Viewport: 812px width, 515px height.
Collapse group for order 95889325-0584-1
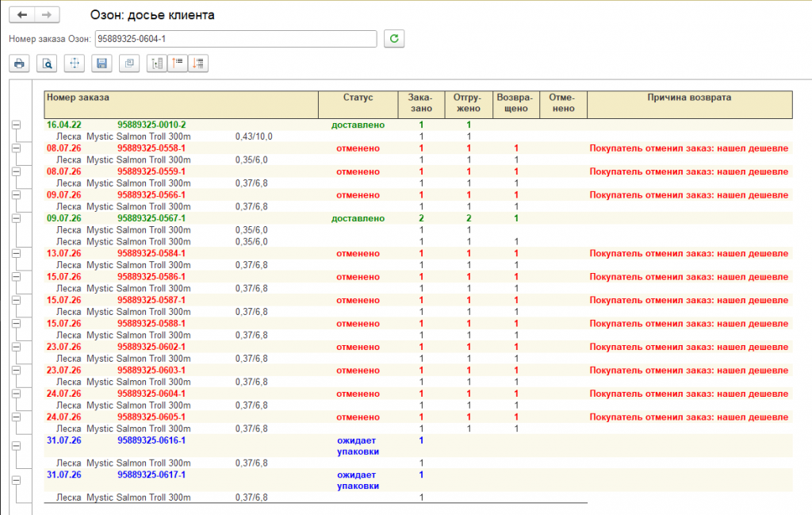coord(17,253)
